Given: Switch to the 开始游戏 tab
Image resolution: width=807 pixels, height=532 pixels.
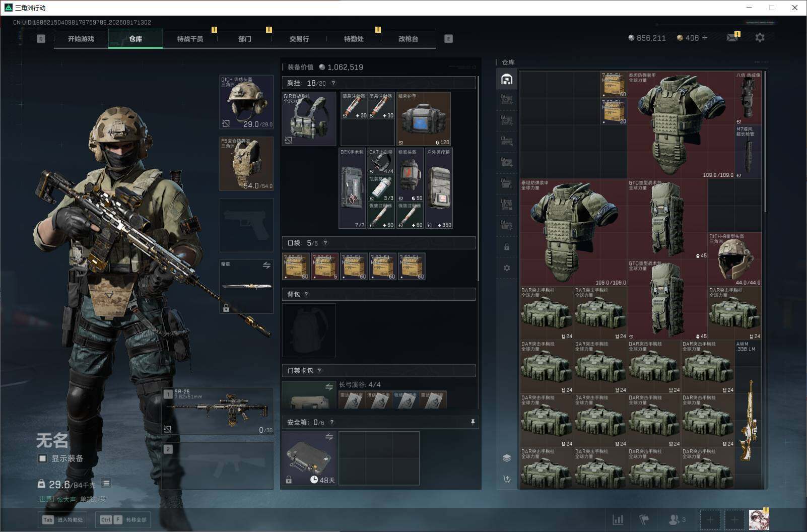Looking at the screenshot, I should pos(81,39).
